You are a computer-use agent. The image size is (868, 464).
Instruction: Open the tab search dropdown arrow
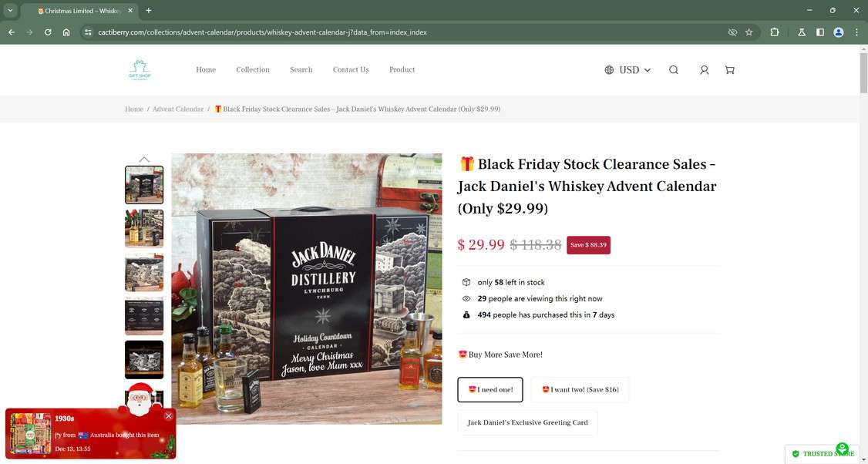(10, 11)
